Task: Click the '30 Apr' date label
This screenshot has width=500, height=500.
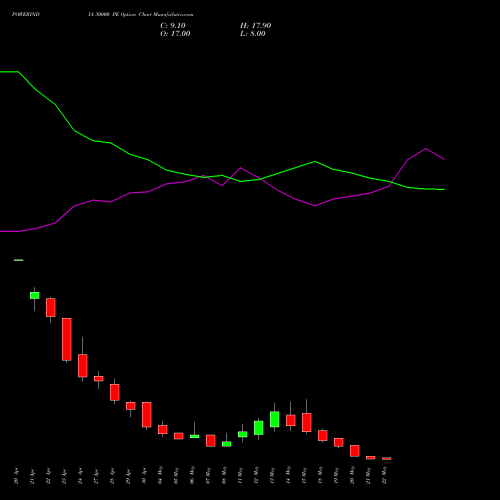Action: click(x=144, y=476)
